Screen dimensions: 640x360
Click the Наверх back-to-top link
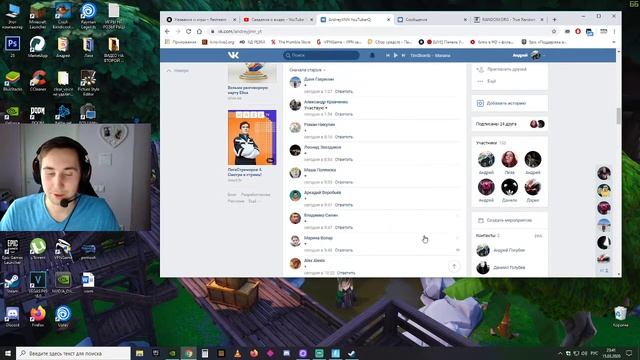(178, 71)
